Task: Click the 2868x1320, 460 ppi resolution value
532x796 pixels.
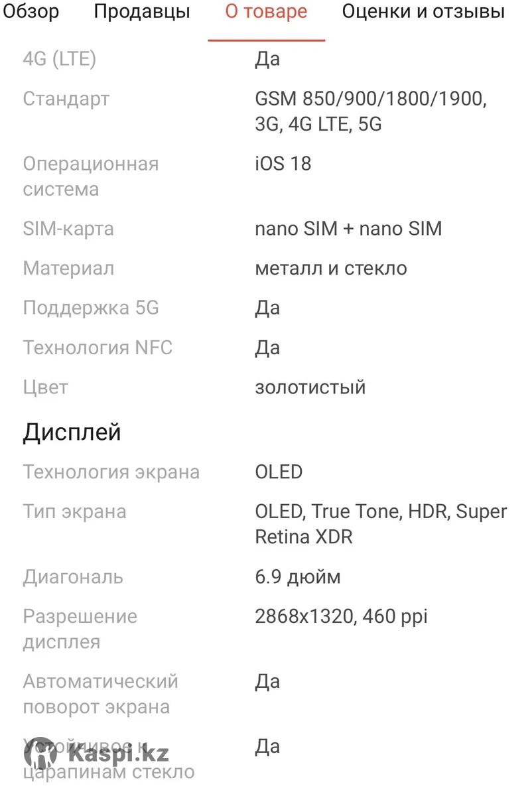Action: (342, 617)
